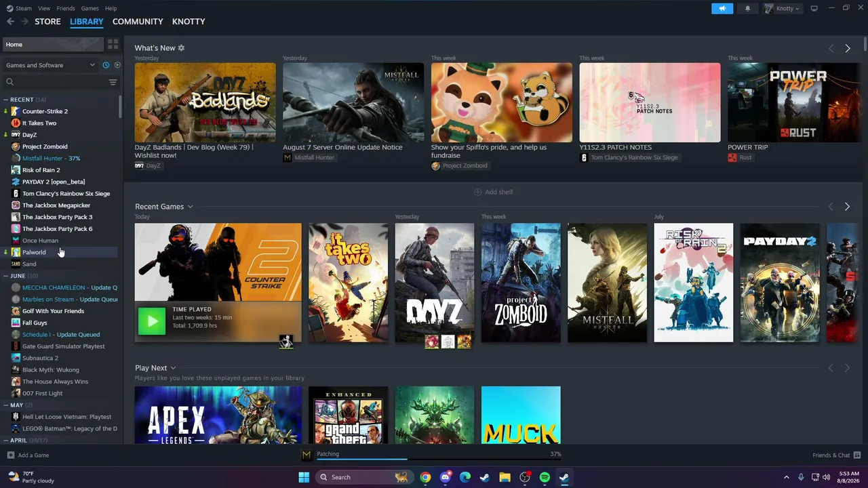Open the Risk of Rain 2 game cover
Image resolution: width=868 pixels, height=488 pixels.
[693, 283]
